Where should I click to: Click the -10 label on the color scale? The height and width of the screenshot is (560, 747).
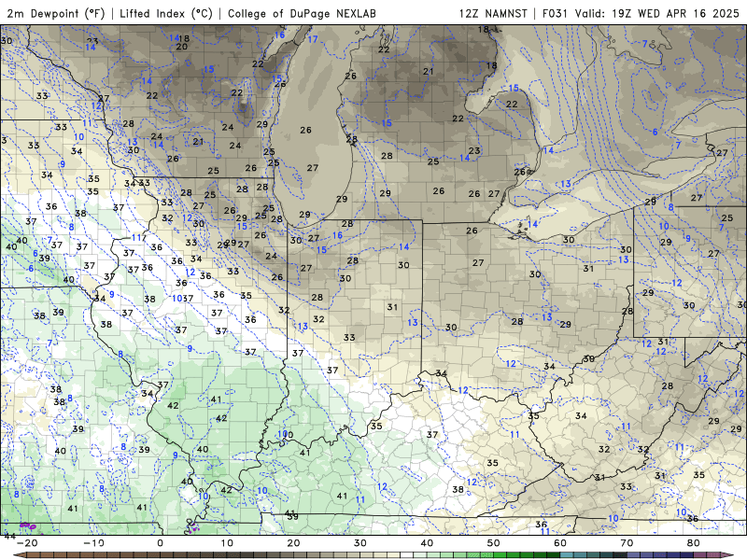pyautogui.click(x=93, y=543)
